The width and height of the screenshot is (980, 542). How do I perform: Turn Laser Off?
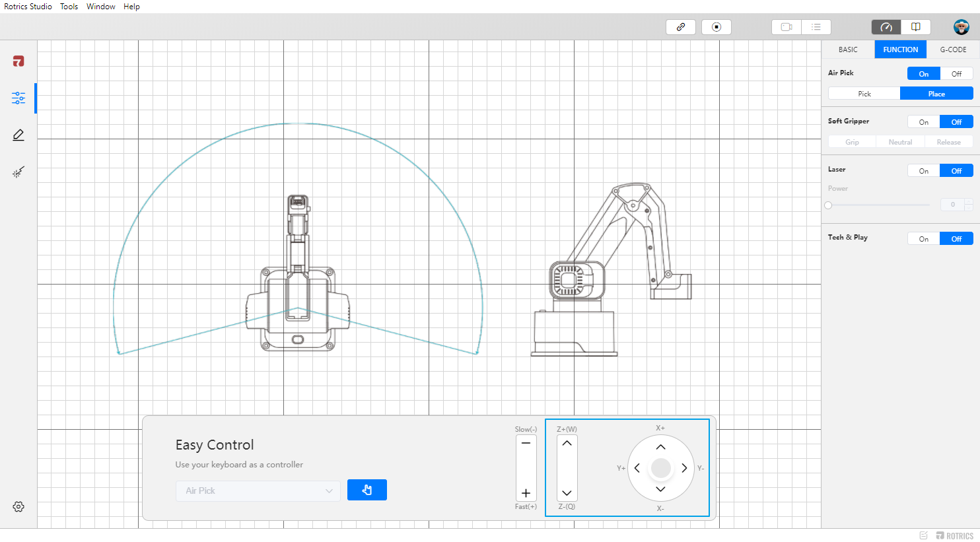pos(956,171)
